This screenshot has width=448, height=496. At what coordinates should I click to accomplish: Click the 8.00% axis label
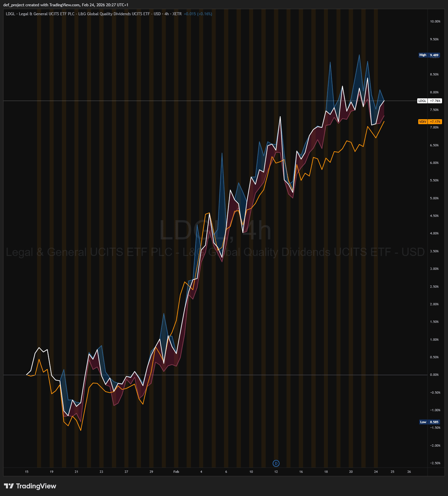(434, 92)
